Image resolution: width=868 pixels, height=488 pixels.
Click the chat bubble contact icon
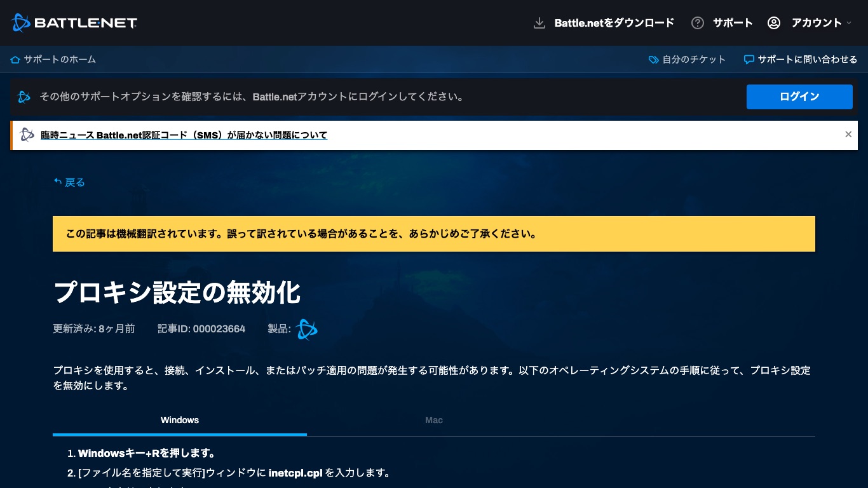(749, 60)
